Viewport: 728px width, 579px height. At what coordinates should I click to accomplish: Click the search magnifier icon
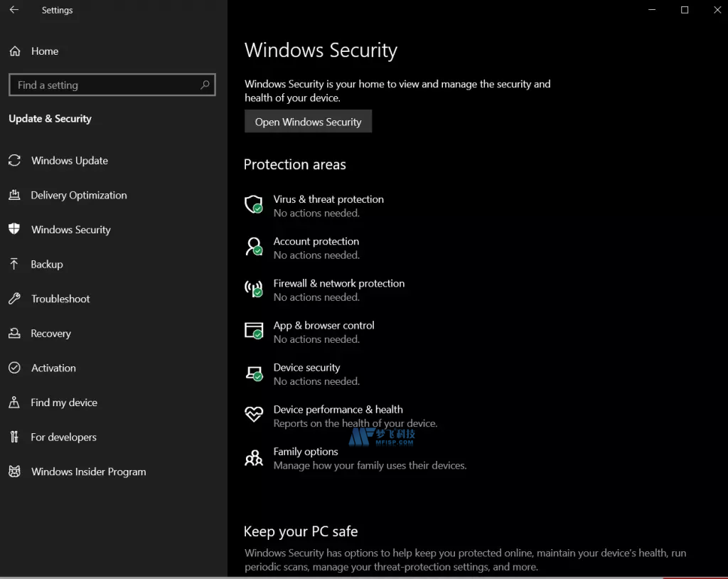coord(205,85)
